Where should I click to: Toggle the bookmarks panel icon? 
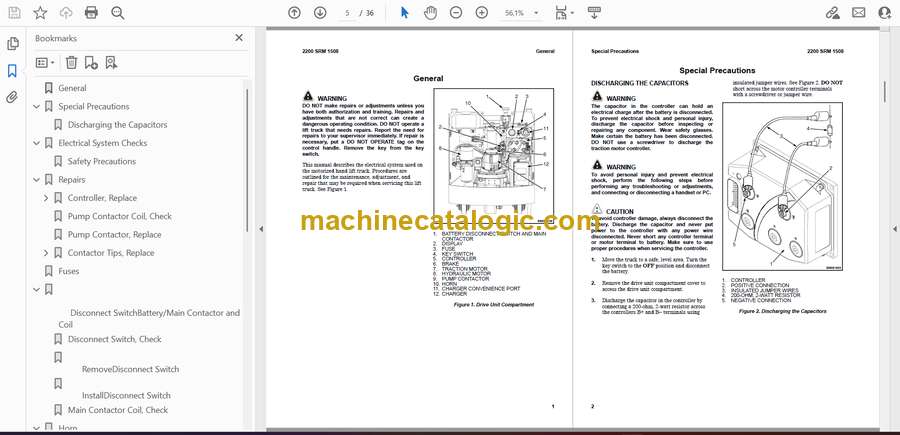click(x=13, y=71)
